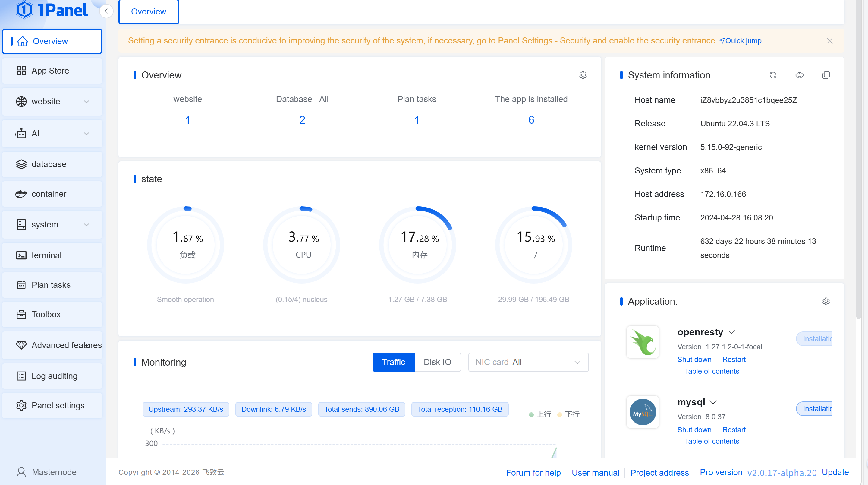
Task: Toggle system info visibility eye icon
Action: 799,75
